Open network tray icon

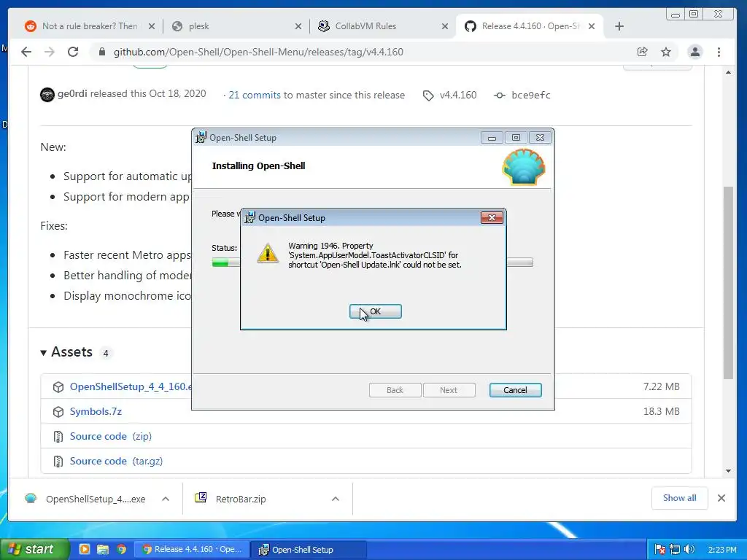(x=675, y=550)
